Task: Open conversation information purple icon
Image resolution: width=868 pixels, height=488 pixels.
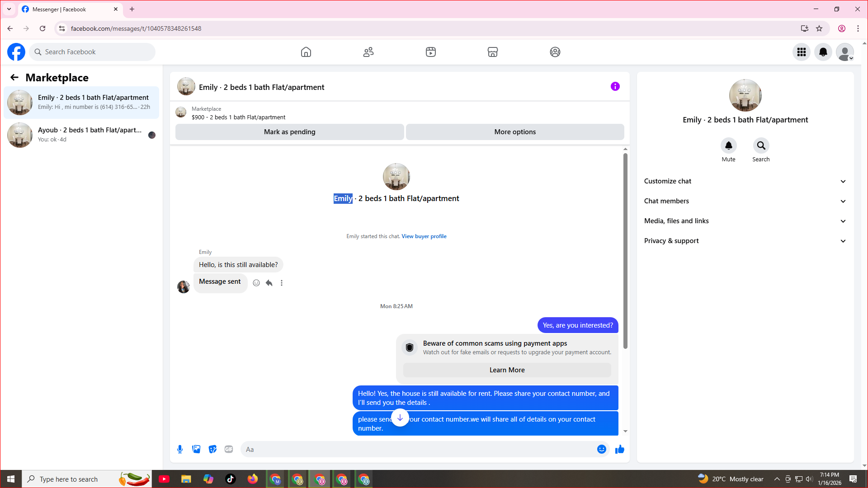Action: click(x=615, y=86)
